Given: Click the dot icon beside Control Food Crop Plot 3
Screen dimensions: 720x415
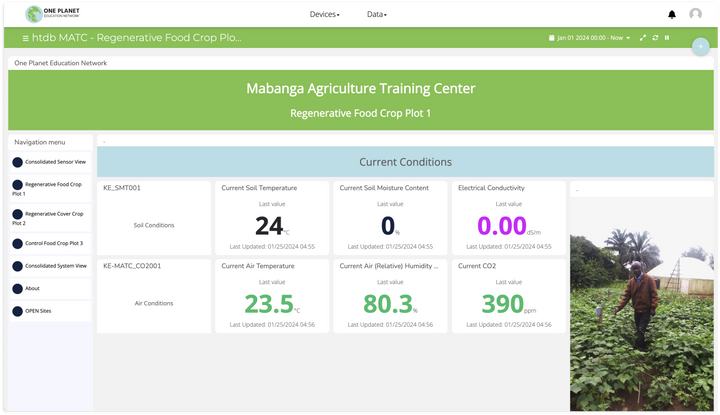Looking at the screenshot, I should click(x=17, y=243).
